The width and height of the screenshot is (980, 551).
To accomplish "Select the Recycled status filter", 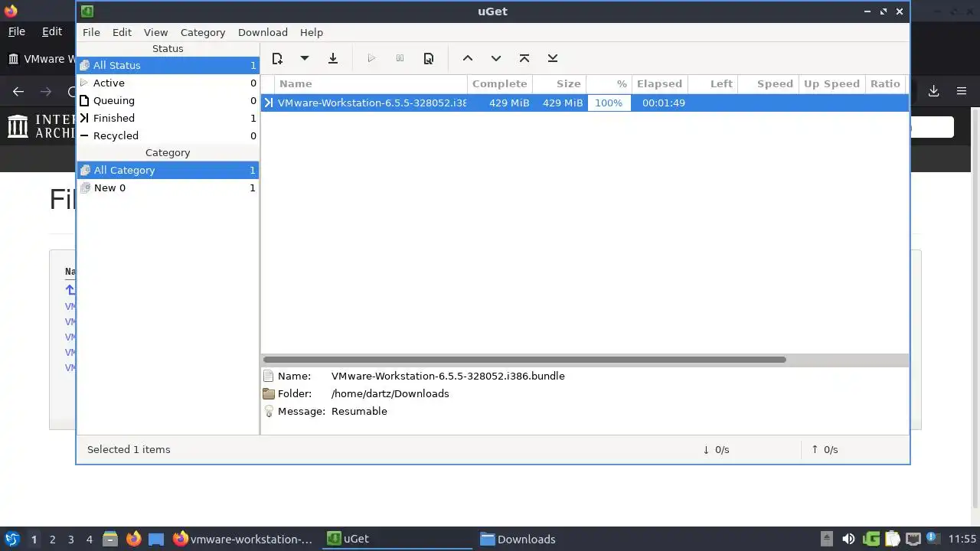I will (x=168, y=135).
